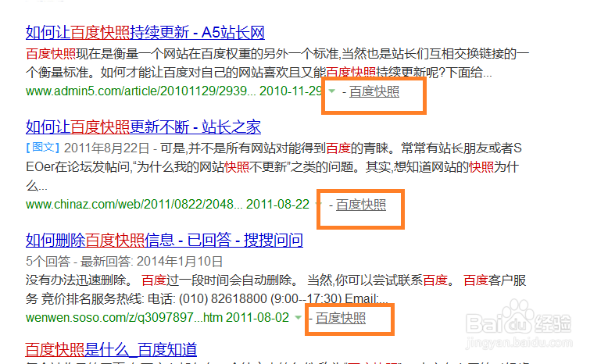This screenshot has width=608, height=364.
Task: Open 百度快照 link for the admin5.com result
Action: tap(374, 91)
